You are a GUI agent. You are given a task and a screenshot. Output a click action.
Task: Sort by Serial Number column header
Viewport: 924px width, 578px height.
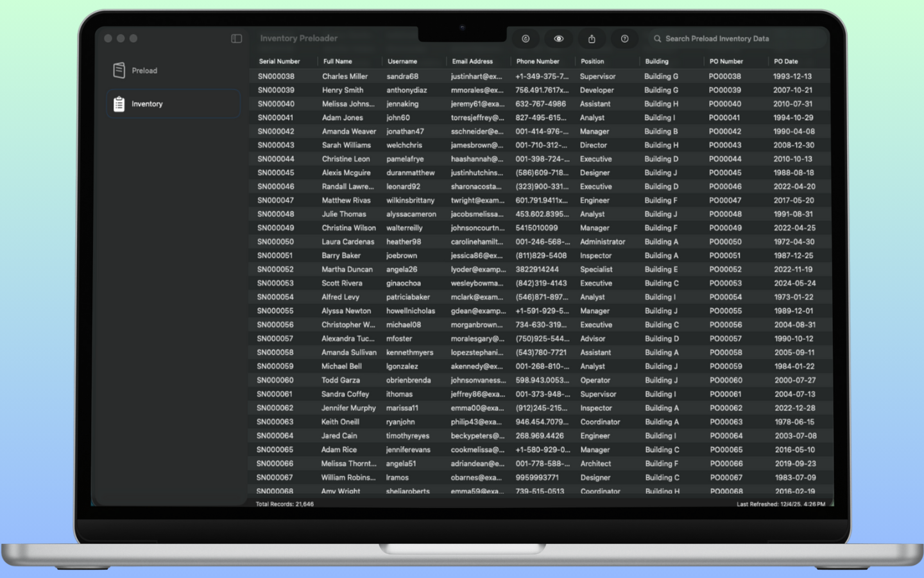(279, 62)
